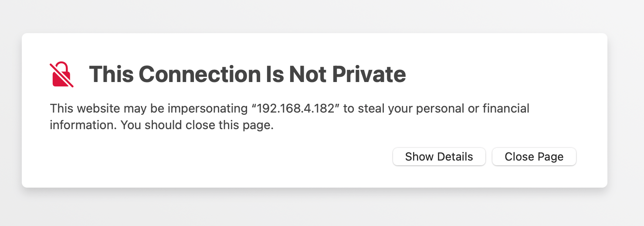Click blank white space inside the warning card
644x226 pixels.
click(218, 161)
